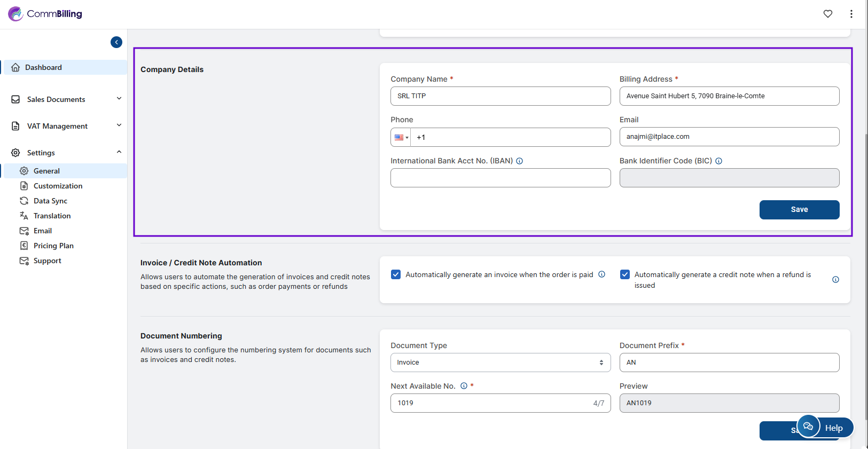868x449 pixels.
Task: Collapse the sidebar with the arrow button
Action: pyautogui.click(x=116, y=42)
